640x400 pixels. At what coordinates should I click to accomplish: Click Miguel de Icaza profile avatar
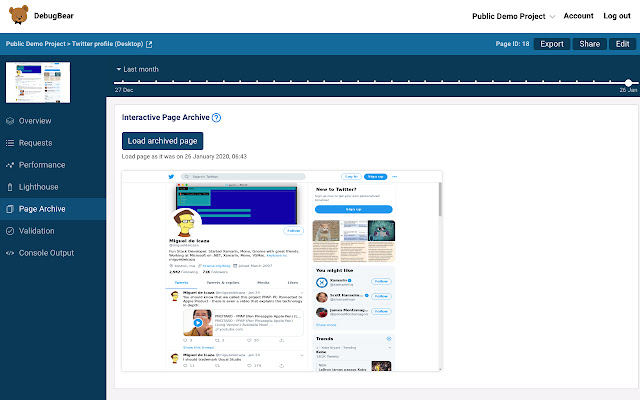(186, 222)
